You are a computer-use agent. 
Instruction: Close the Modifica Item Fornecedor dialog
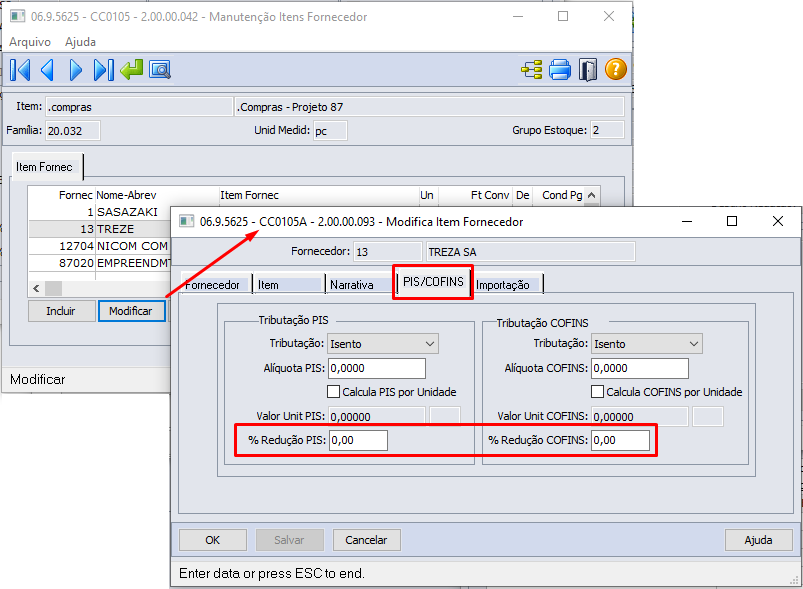pos(777,221)
